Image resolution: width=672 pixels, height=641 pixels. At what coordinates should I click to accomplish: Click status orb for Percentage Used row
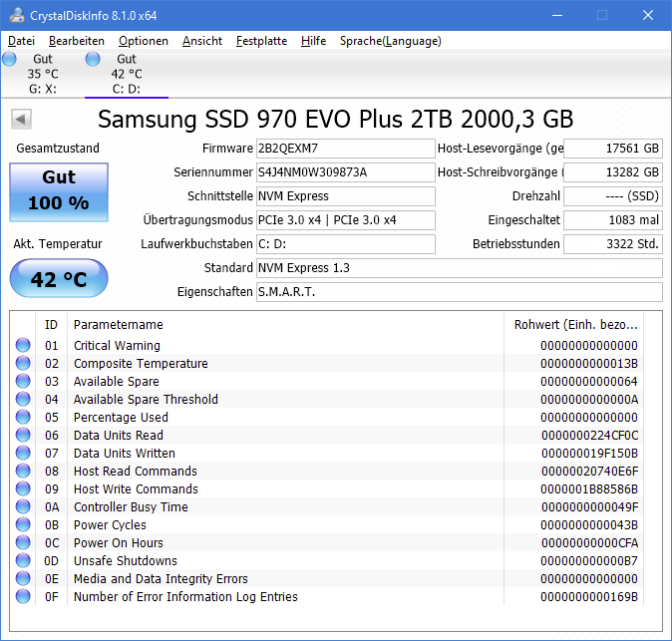23,417
